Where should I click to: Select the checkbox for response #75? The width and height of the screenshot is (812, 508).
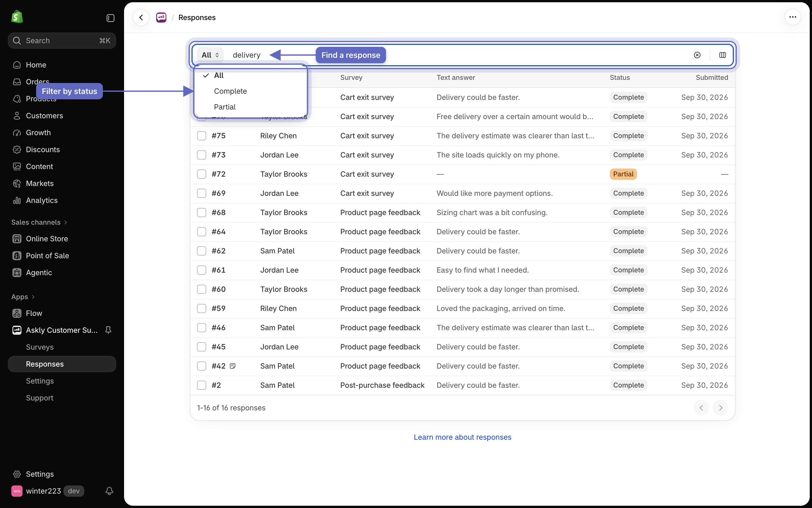201,136
